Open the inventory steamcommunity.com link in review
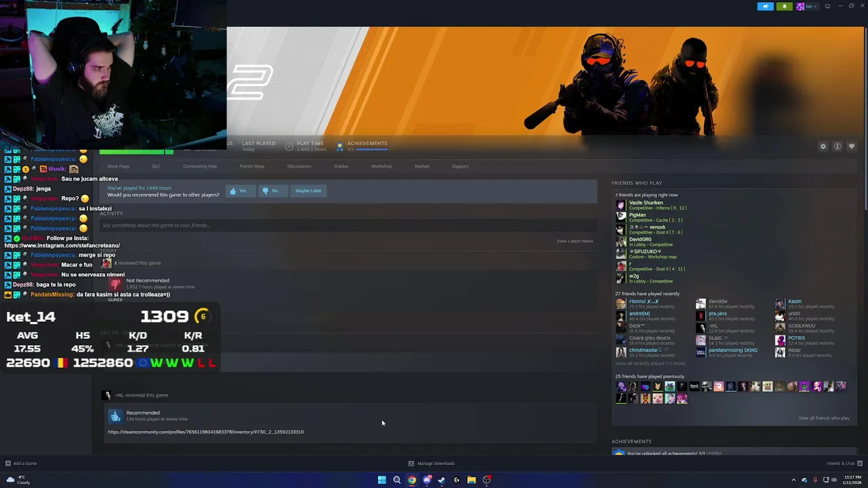The width and height of the screenshot is (868, 488). coord(205,432)
